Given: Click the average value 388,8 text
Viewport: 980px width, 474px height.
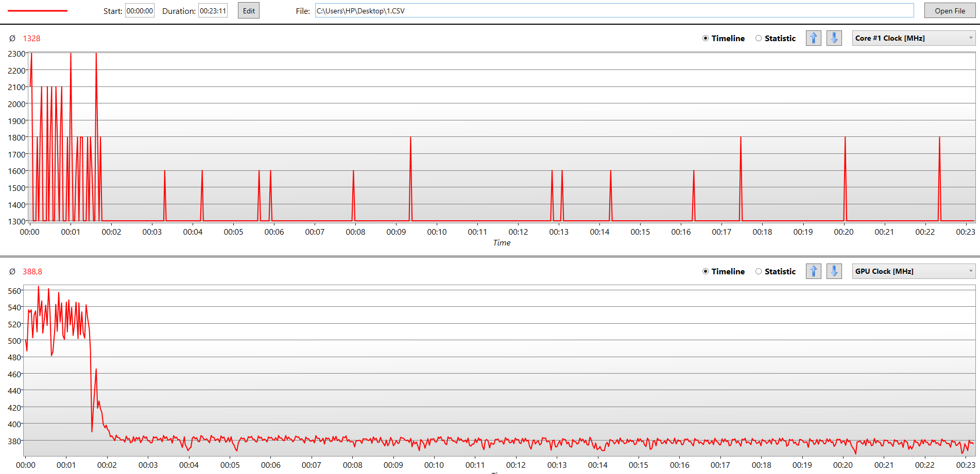Looking at the screenshot, I should [32, 272].
